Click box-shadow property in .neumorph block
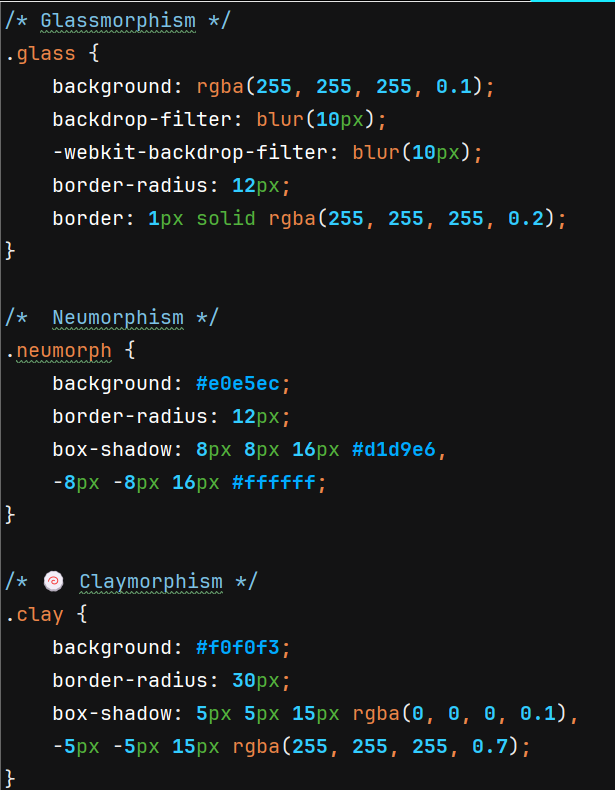The height and width of the screenshot is (790, 615). 112,449
